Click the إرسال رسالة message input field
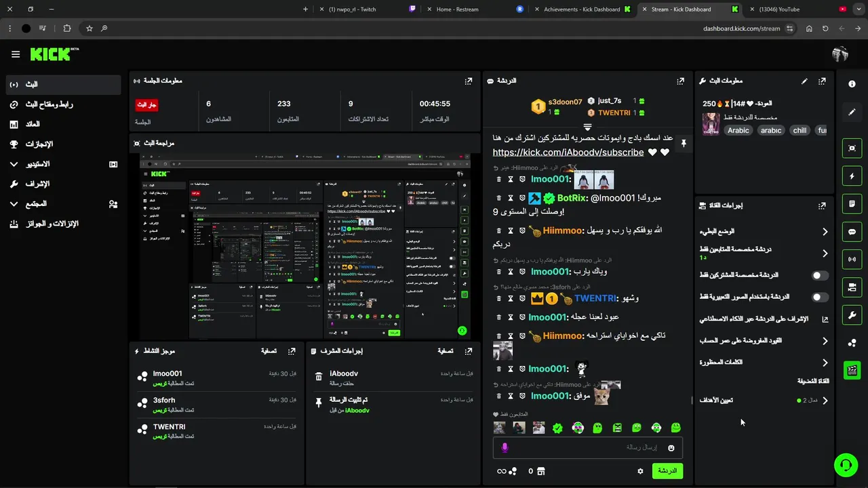 (587, 448)
